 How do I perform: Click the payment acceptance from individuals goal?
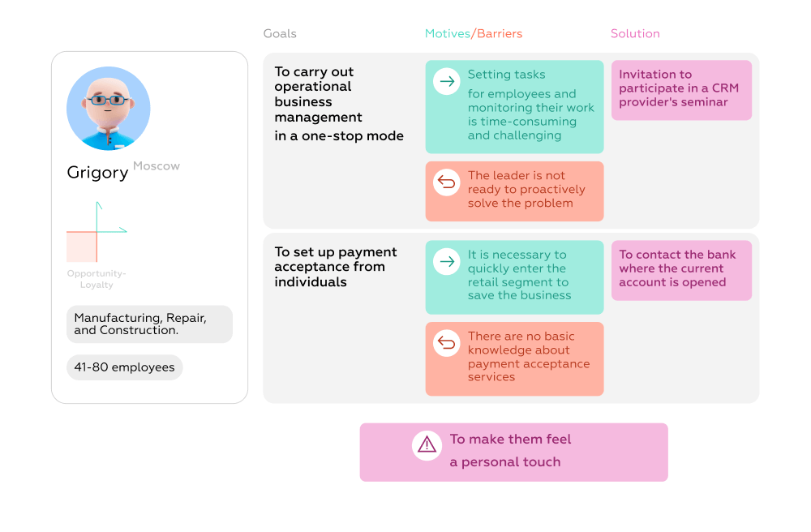click(336, 267)
